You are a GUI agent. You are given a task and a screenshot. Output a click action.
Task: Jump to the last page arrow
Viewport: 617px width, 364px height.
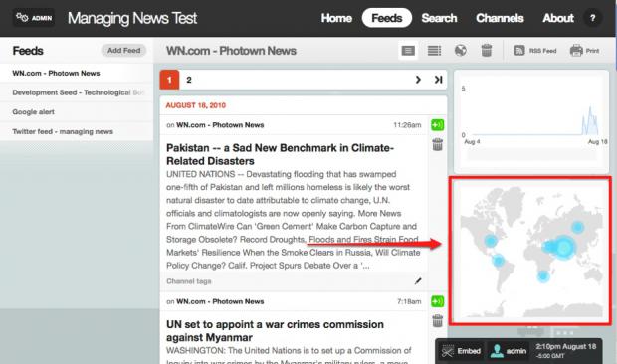pos(438,80)
